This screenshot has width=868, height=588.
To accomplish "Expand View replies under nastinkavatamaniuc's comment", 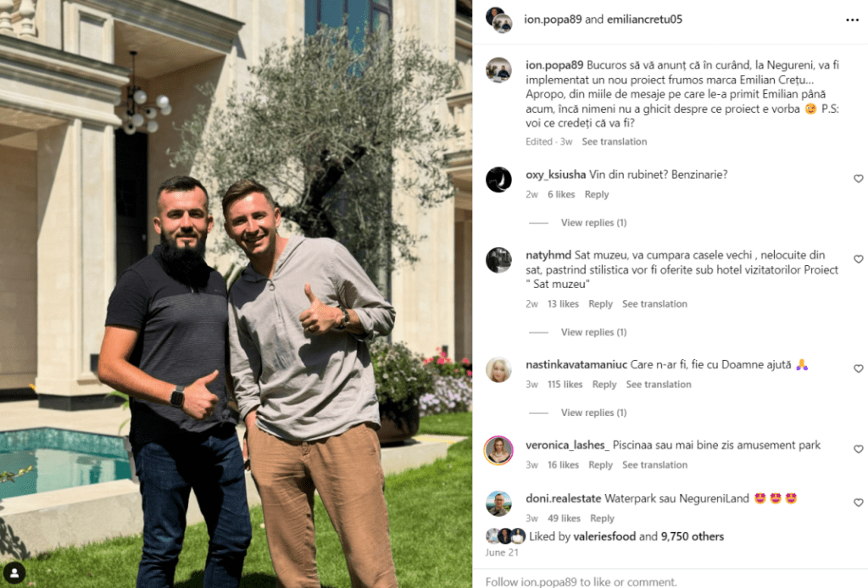I will point(593,413).
